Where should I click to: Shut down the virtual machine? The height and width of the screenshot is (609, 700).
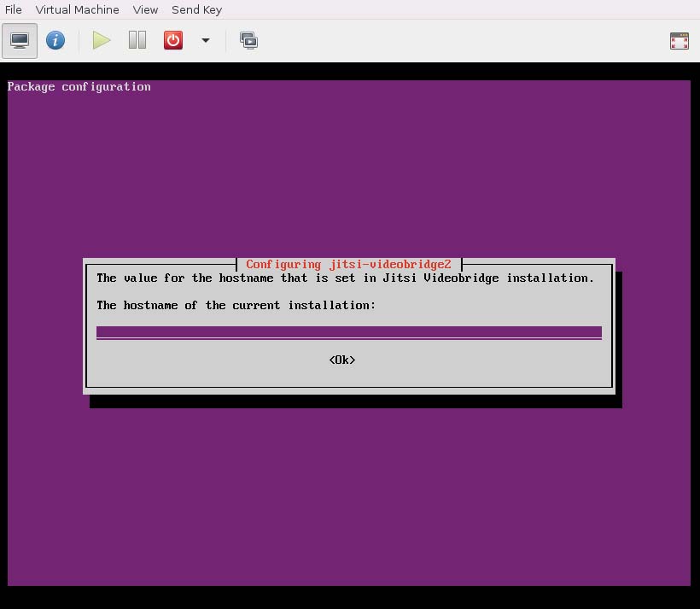173,40
